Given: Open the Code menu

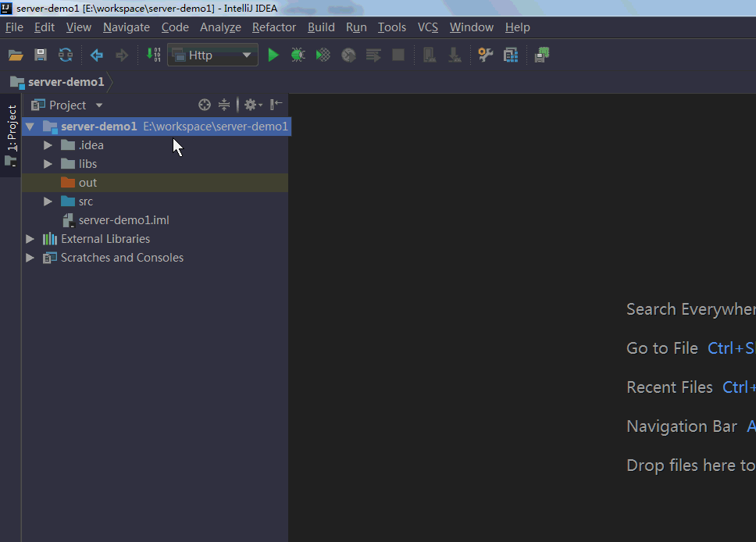Looking at the screenshot, I should point(175,27).
